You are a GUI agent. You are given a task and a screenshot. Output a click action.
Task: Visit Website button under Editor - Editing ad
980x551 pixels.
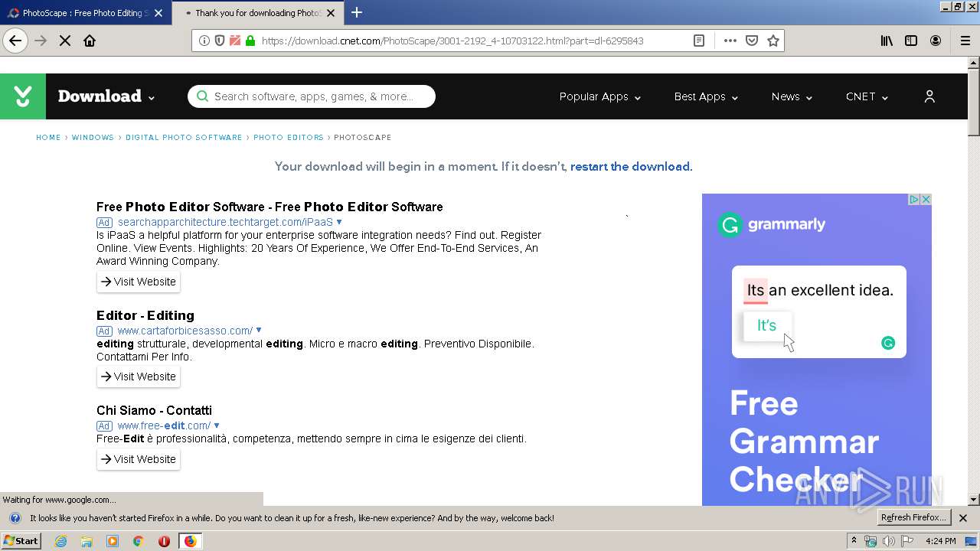coord(139,377)
